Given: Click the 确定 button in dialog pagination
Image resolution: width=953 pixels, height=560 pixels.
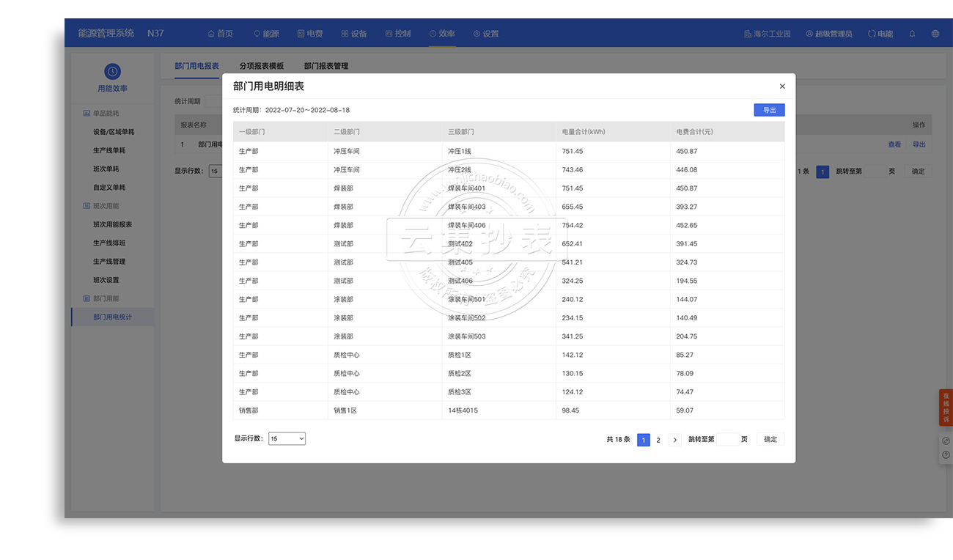Looking at the screenshot, I should [770, 439].
